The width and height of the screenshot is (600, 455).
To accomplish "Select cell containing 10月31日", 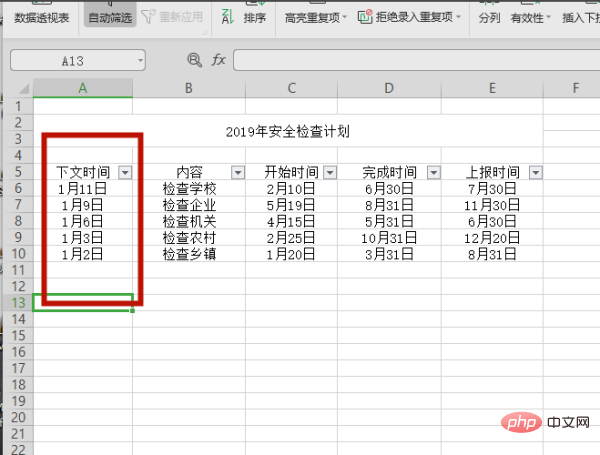I will point(389,238).
